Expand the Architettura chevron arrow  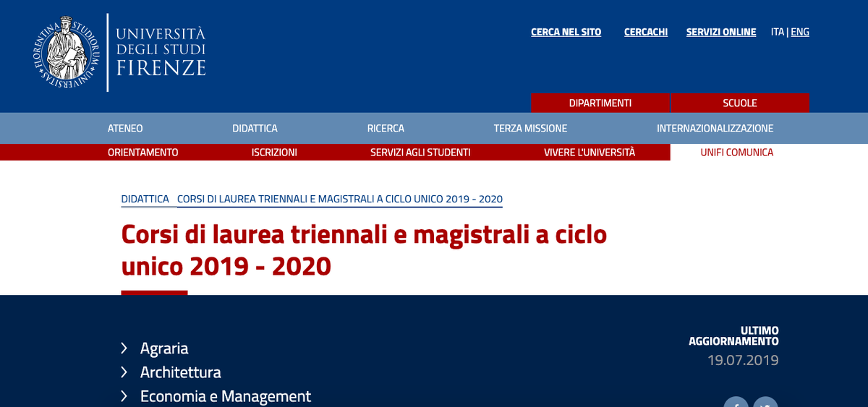coord(124,372)
